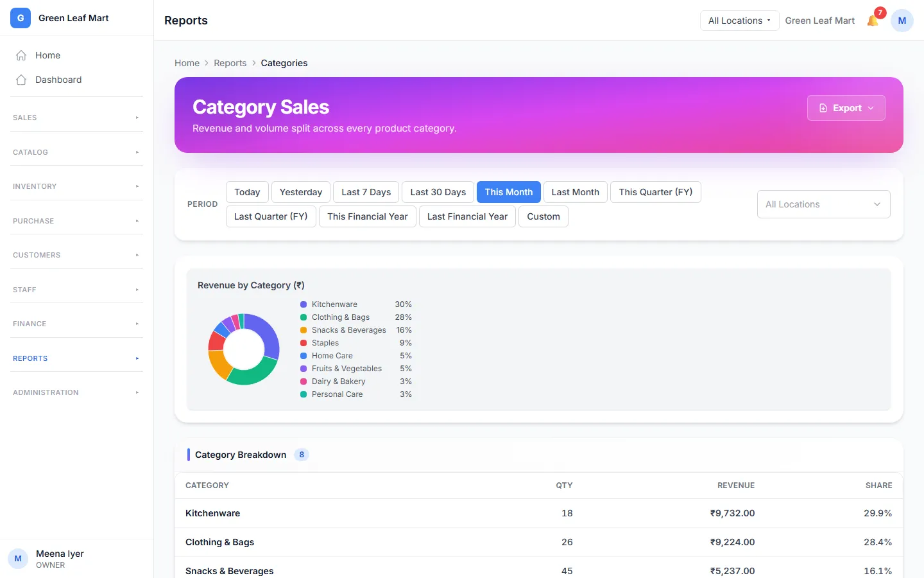Viewport: 924px width, 578px height.
Task: Expand the Finance sidebar section
Action: [x=76, y=324]
